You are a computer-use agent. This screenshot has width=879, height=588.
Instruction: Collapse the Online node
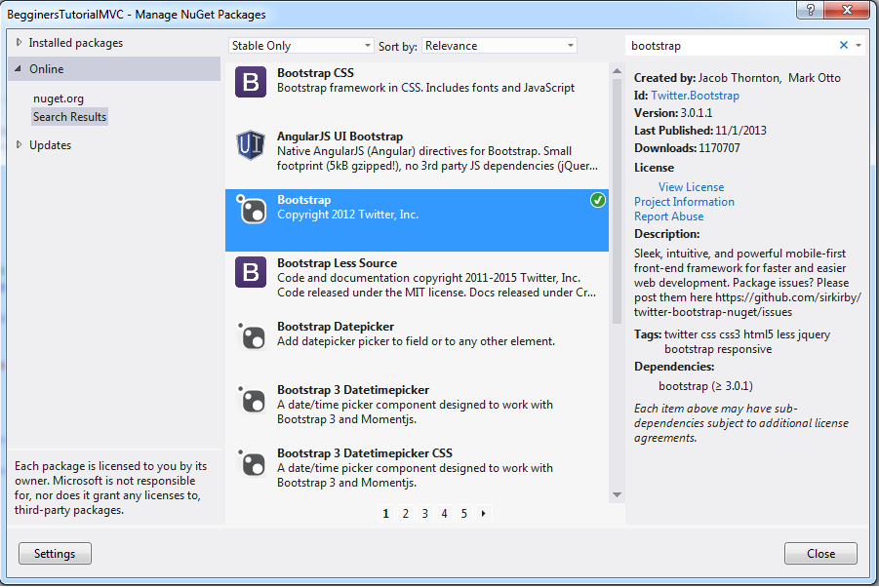point(18,69)
